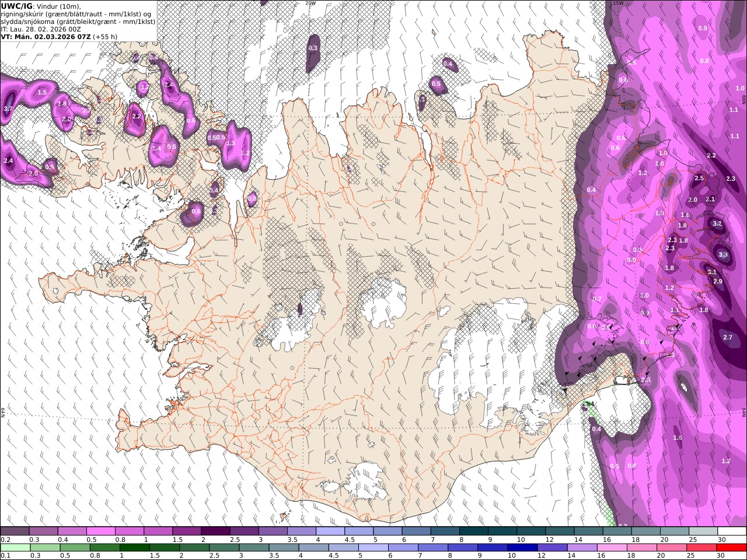This screenshot has width=747, height=560.
Task: Click the bright red swatch labeled 30 in lower scale
Action: pyautogui.click(x=731, y=547)
